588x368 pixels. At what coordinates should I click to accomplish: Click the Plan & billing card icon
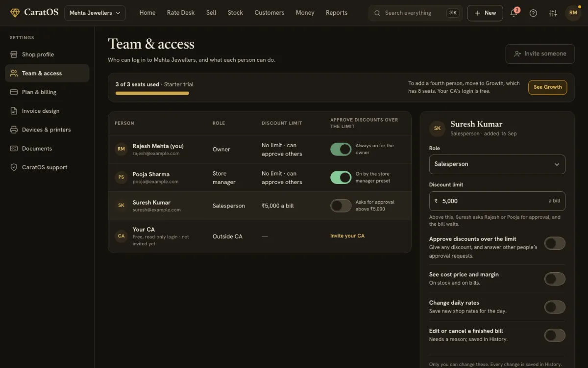point(14,92)
